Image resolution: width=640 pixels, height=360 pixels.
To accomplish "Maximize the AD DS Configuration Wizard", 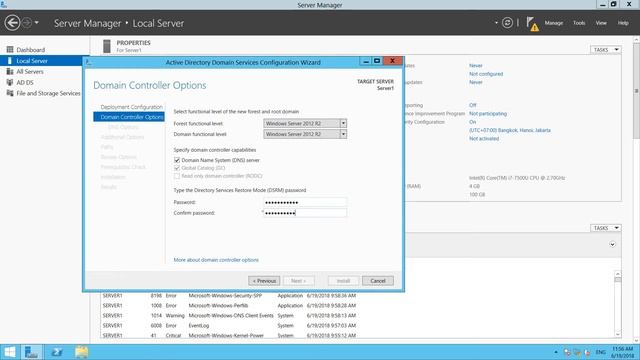I will (377, 61).
